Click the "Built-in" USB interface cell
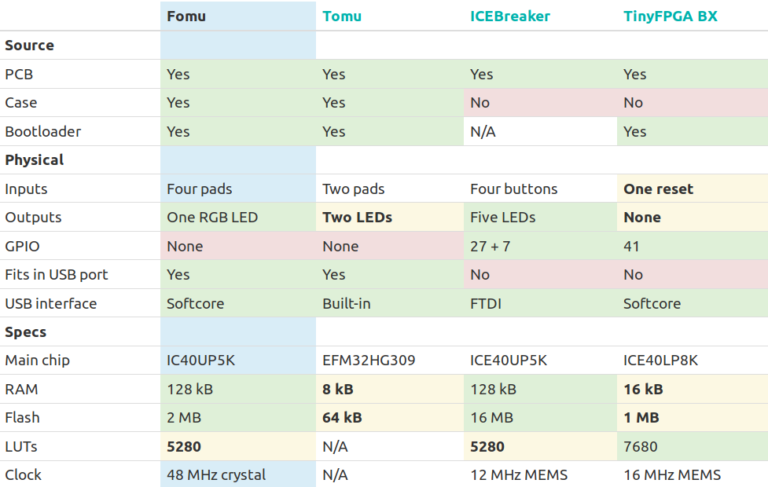The image size is (768, 487). point(346,303)
